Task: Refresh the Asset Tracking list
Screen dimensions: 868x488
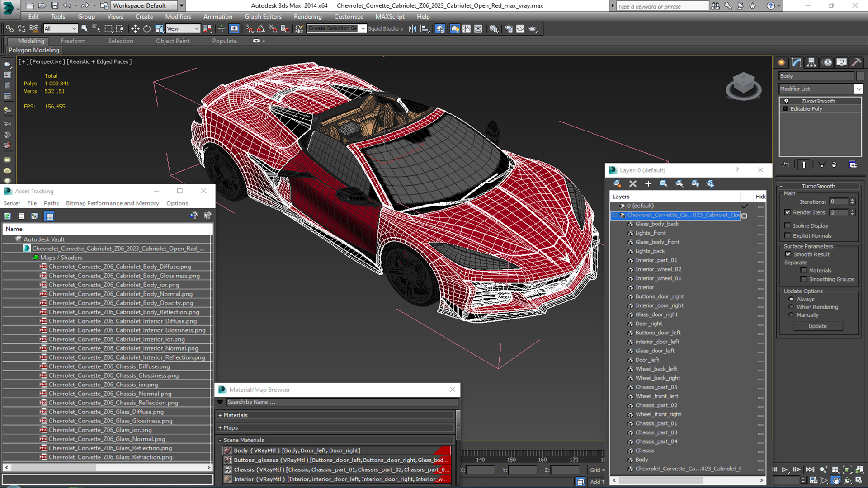Action: [x=8, y=216]
